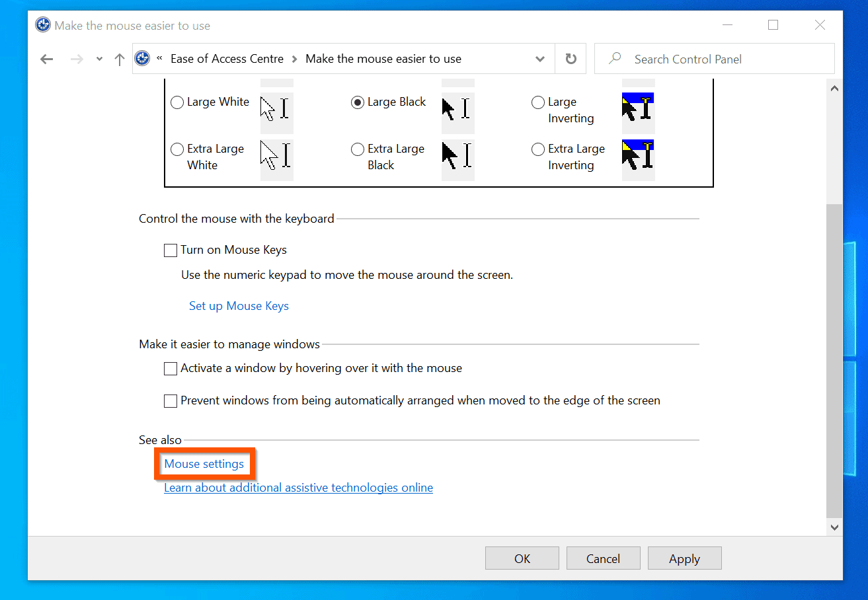This screenshot has height=600, width=868.
Task: Check Activate a window by hovering over it
Action: tap(170, 368)
